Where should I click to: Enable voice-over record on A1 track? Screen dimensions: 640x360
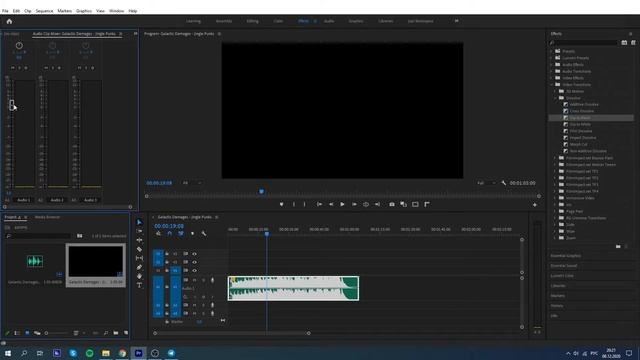click(212, 280)
